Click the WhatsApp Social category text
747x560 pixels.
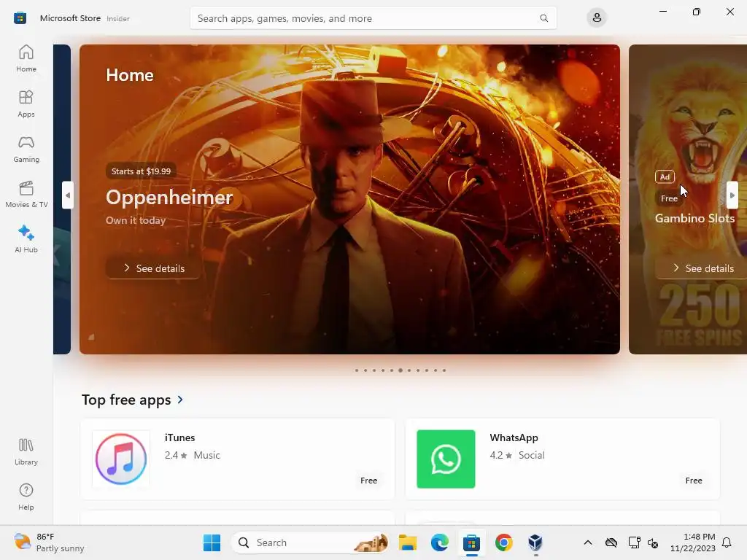[531, 455]
